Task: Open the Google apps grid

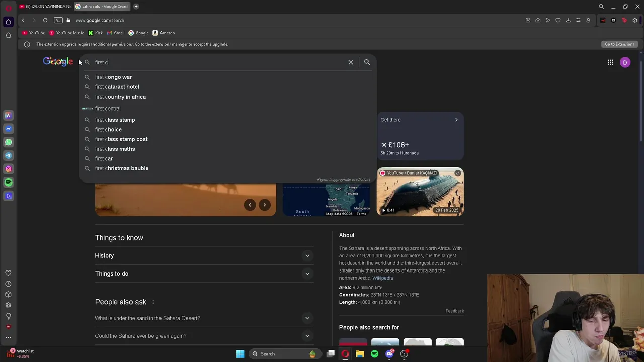Action: pyautogui.click(x=610, y=62)
